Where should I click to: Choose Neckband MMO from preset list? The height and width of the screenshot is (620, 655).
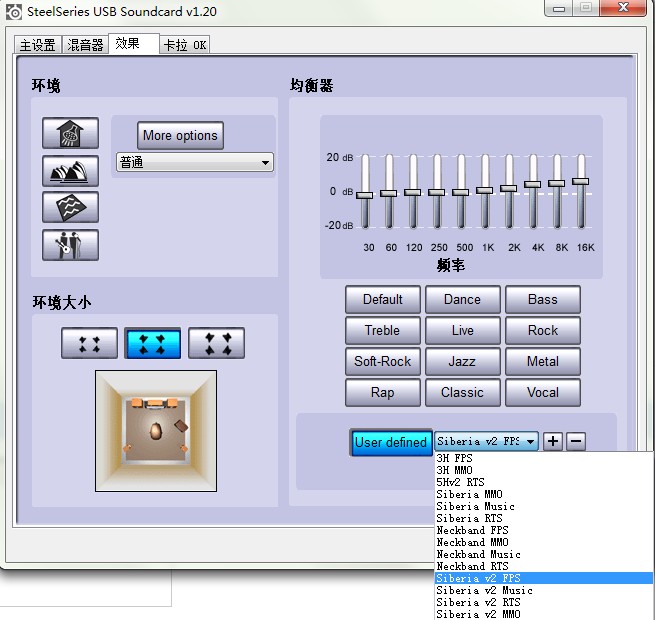coord(544,542)
